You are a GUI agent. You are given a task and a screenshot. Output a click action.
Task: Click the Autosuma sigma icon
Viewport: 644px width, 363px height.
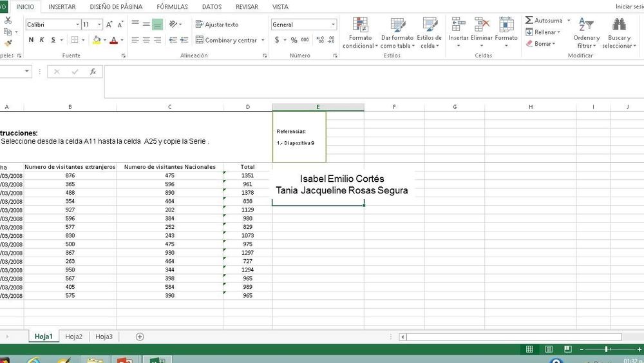tap(529, 21)
